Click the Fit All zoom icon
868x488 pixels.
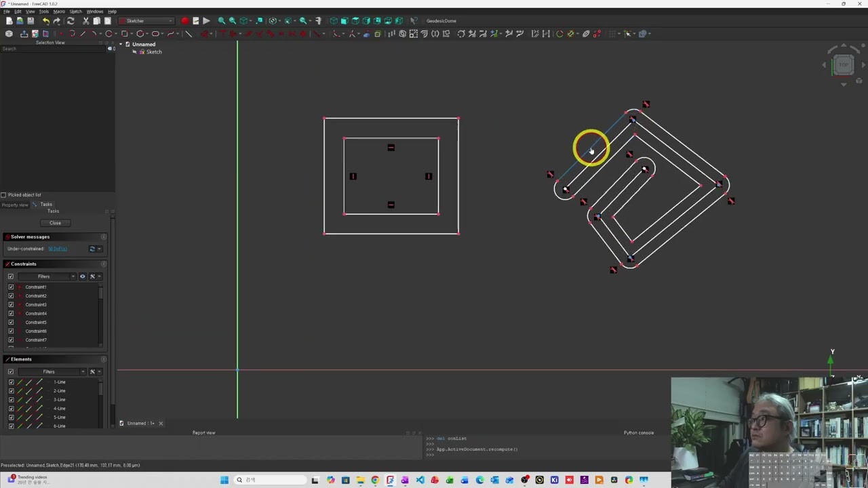pos(222,21)
